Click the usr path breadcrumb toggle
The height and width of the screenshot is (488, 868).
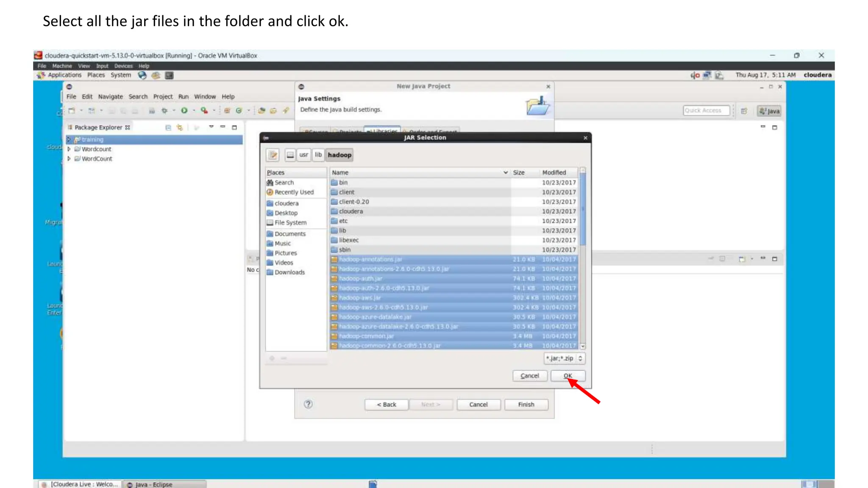(303, 155)
